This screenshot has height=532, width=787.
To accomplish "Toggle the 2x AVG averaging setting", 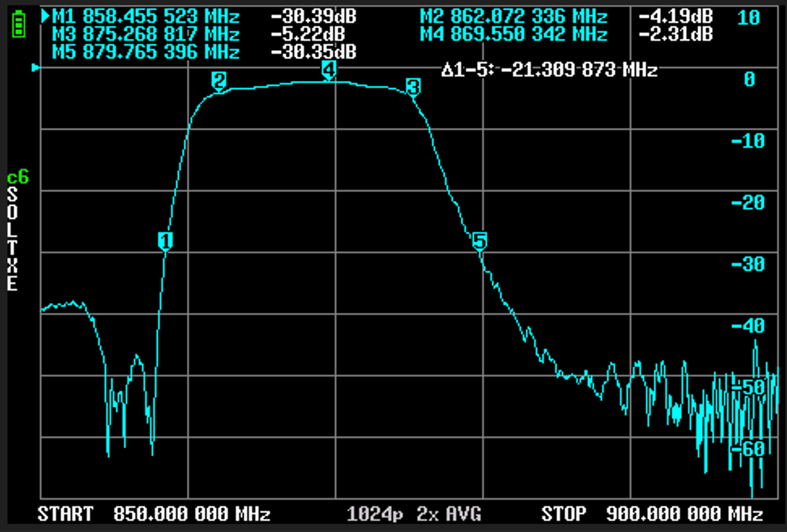I will click(449, 514).
